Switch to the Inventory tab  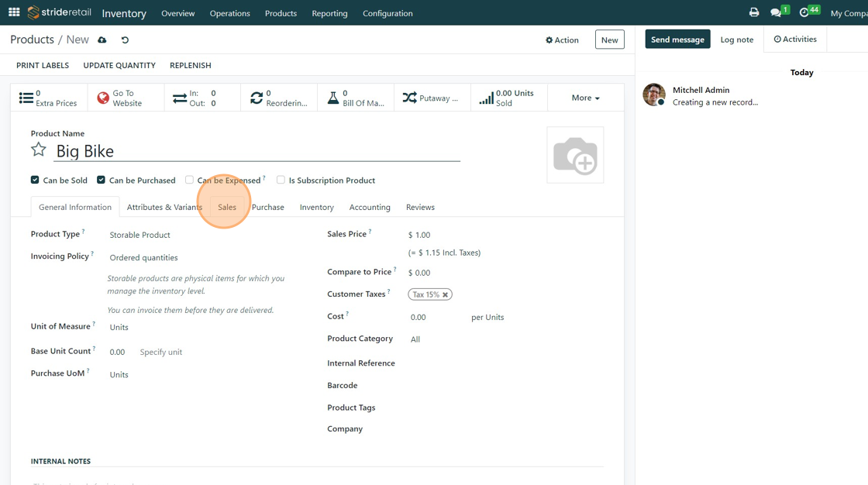(x=317, y=207)
